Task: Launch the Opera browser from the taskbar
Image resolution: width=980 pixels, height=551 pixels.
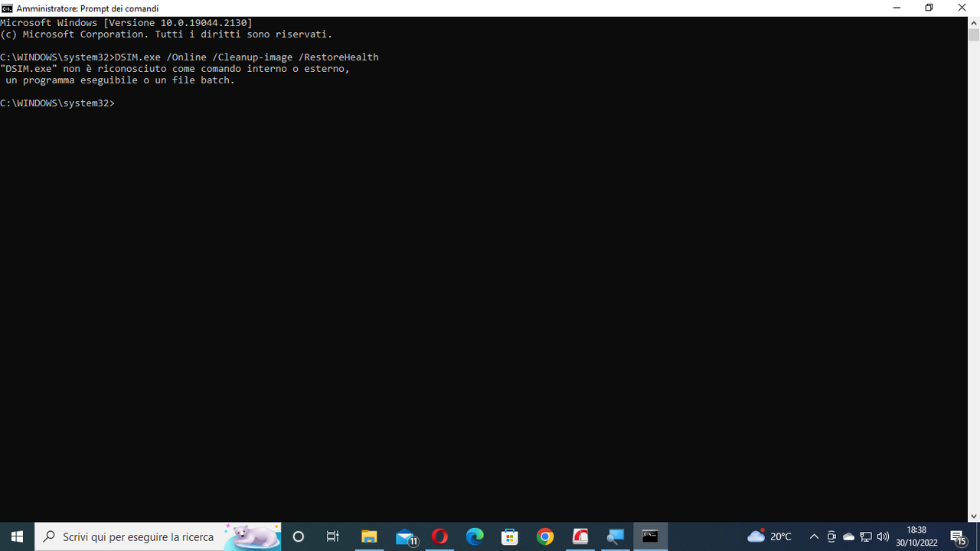Action: pos(439,536)
